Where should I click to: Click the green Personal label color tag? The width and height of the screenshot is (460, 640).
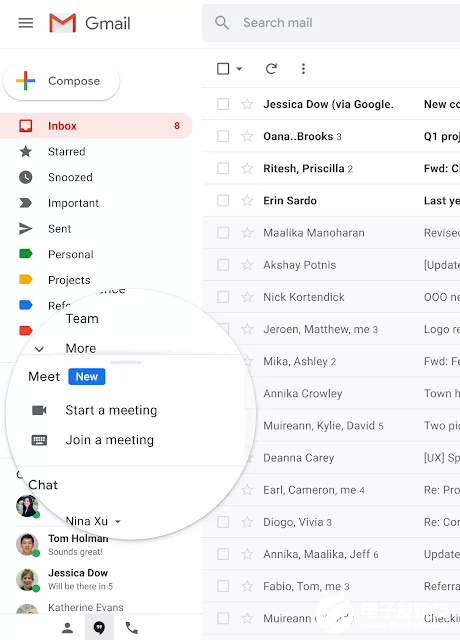(26, 254)
